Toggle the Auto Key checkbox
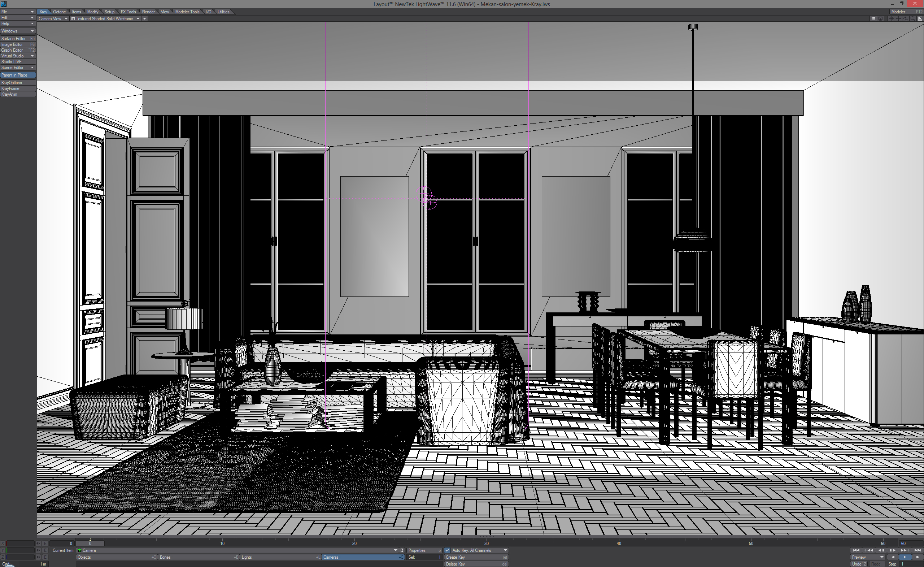 coord(447,550)
